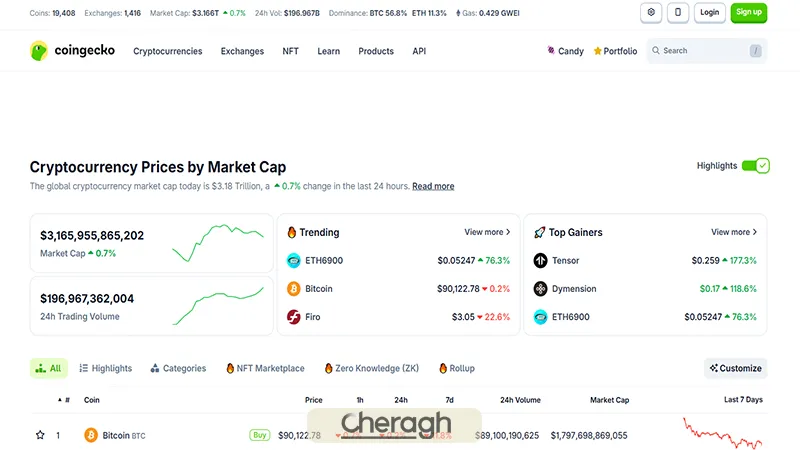The image size is (800, 450).
Task: Toggle the Highlights switch off
Action: point(756,166)
